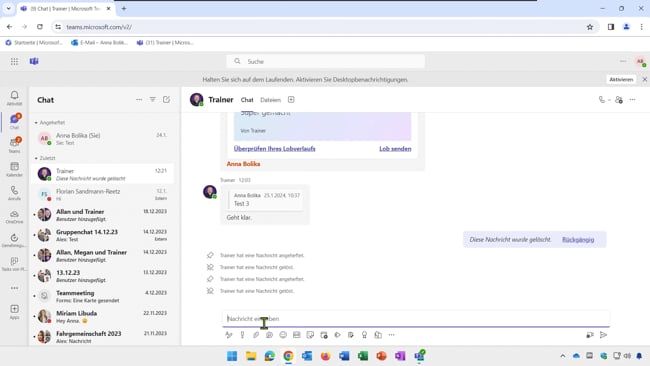Viewport: 650px width, 366px height.
Task: Open pinned Anna Bolika (Sie) chat
Action: [102, 138]
